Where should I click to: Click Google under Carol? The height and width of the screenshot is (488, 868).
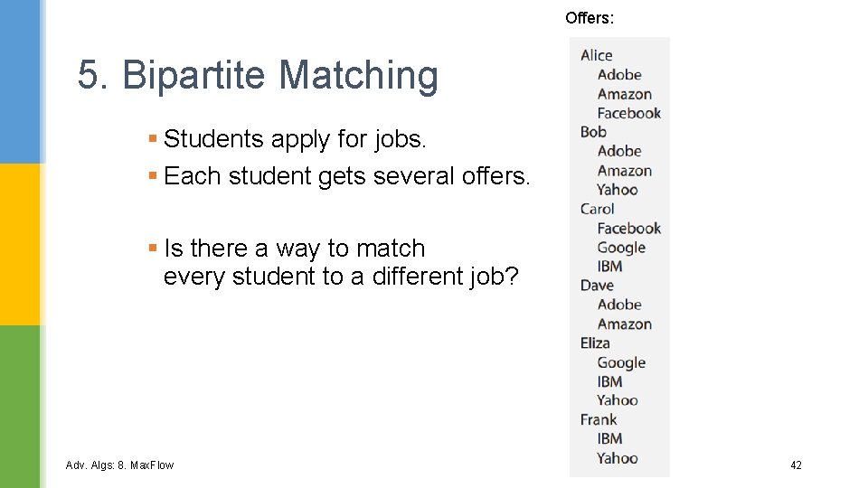coord(621,248)
